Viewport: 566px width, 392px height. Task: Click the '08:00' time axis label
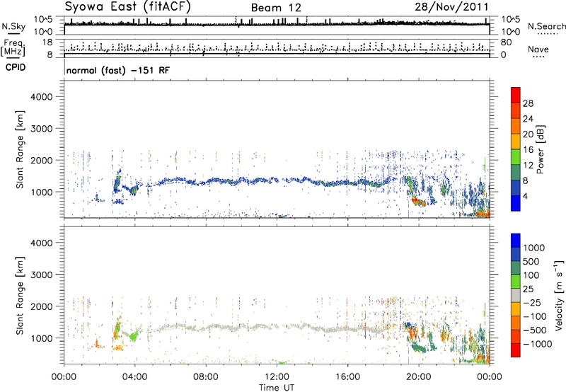[205, 377]
